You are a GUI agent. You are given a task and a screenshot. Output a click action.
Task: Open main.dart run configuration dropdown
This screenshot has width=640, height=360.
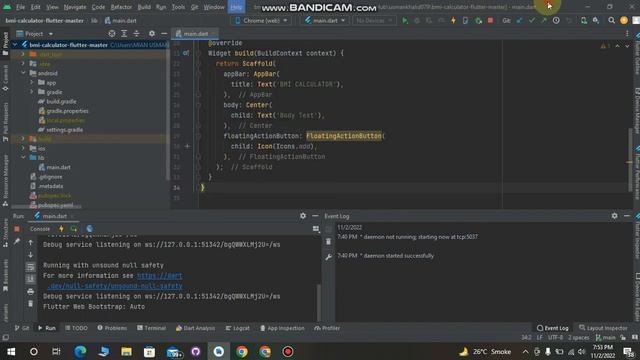[325, 20]
